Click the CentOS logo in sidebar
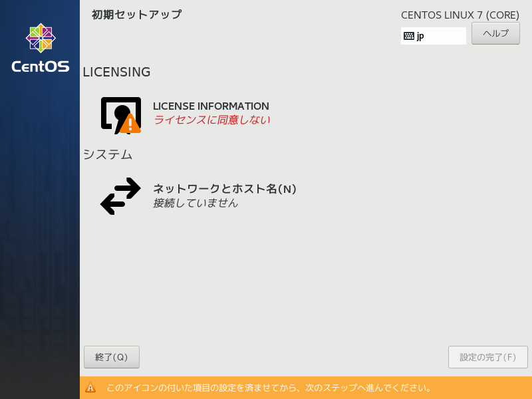This screenshot has width=532, height=399. (41, 48)
